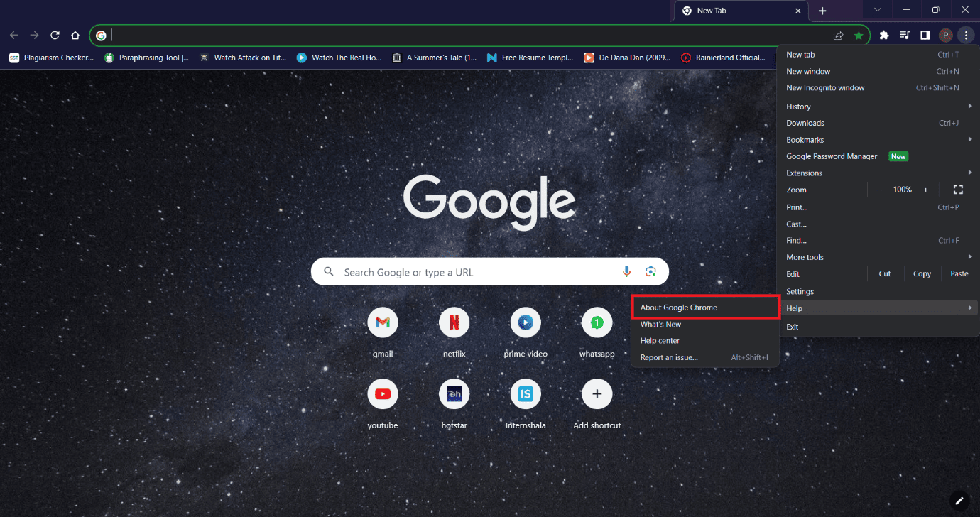Open the Rainierland Official bookmark
980x517 pixels.
point(724,58)
